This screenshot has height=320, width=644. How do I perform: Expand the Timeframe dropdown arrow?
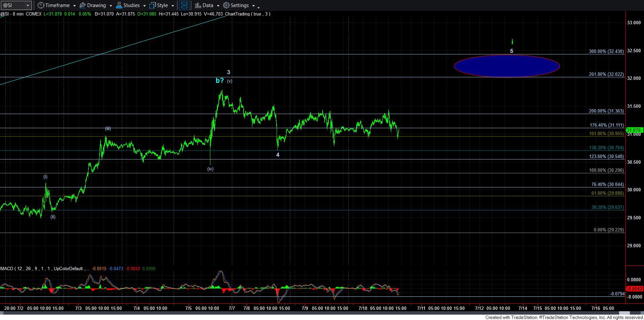click(x=74, y=6)
